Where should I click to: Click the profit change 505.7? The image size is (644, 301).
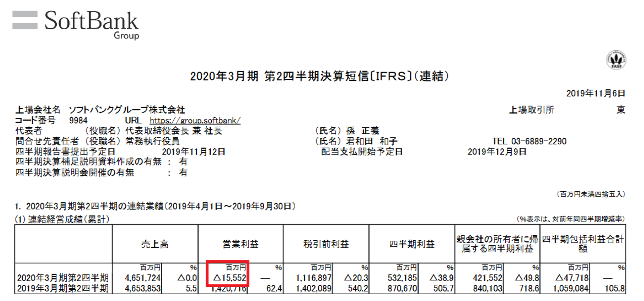click(444, 289)
